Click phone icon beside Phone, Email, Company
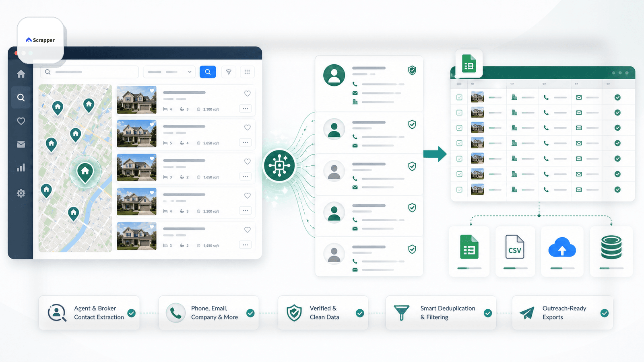The image size is (644, 362). (175, 313)
